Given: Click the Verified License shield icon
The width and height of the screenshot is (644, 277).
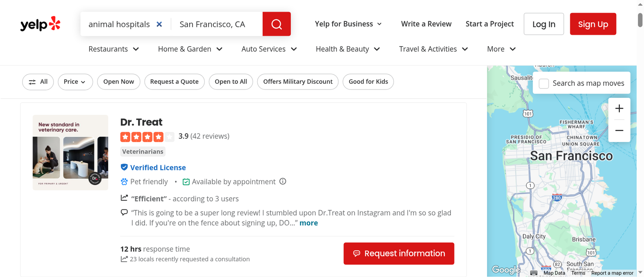Looking at the screenshot, I should (124, 167).
